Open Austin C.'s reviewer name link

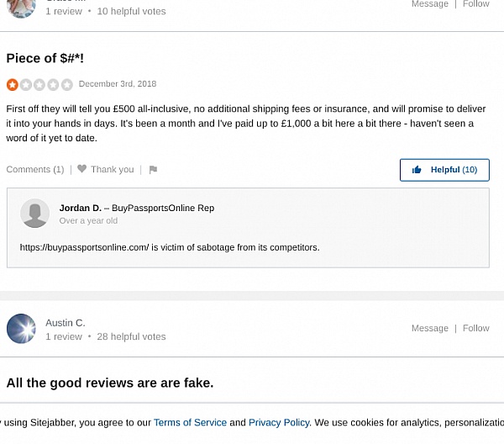(x=66, y=323)
